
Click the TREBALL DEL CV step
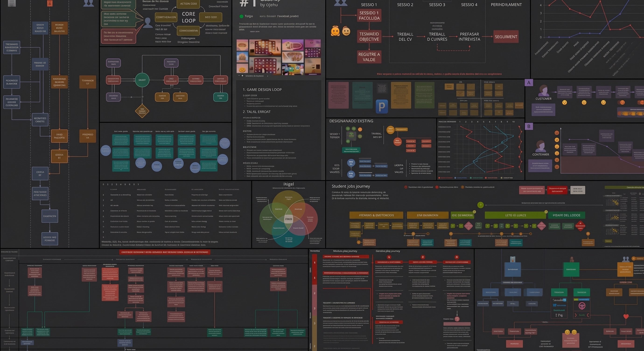405,37
